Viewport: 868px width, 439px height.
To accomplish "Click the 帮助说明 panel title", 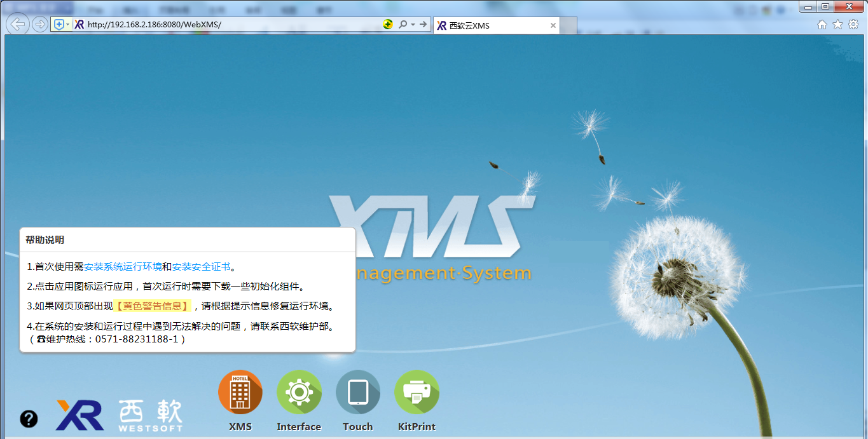I will [x=45, y=240].
